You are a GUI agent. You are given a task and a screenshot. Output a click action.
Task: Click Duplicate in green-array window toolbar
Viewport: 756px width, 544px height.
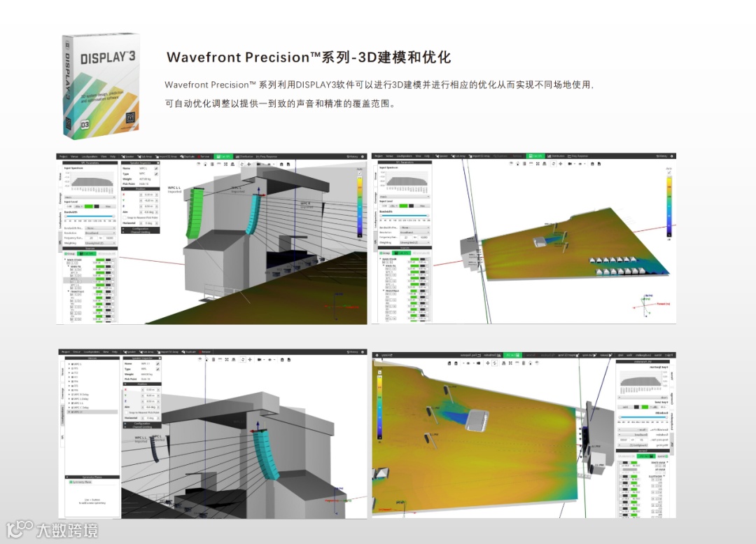[x=188, y=157]
